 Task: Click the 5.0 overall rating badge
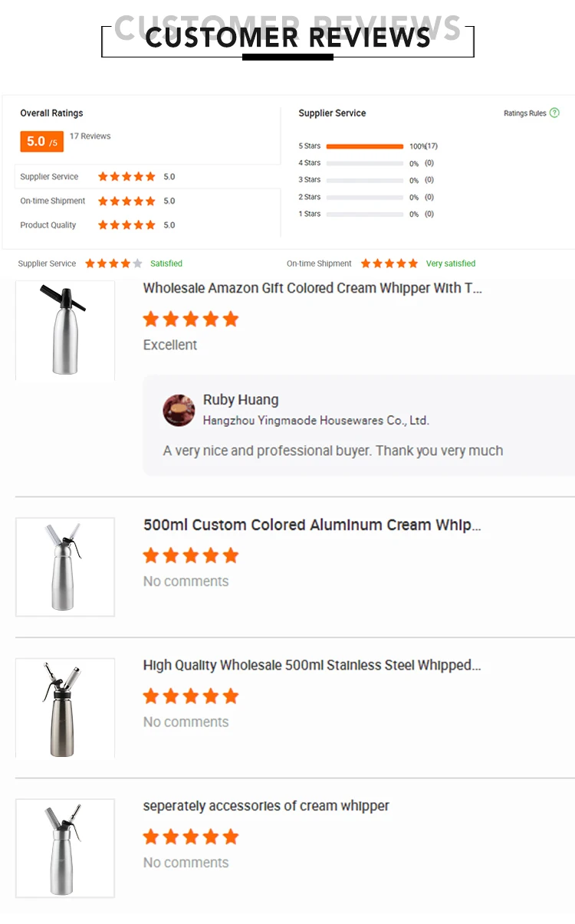coord(41,141)
